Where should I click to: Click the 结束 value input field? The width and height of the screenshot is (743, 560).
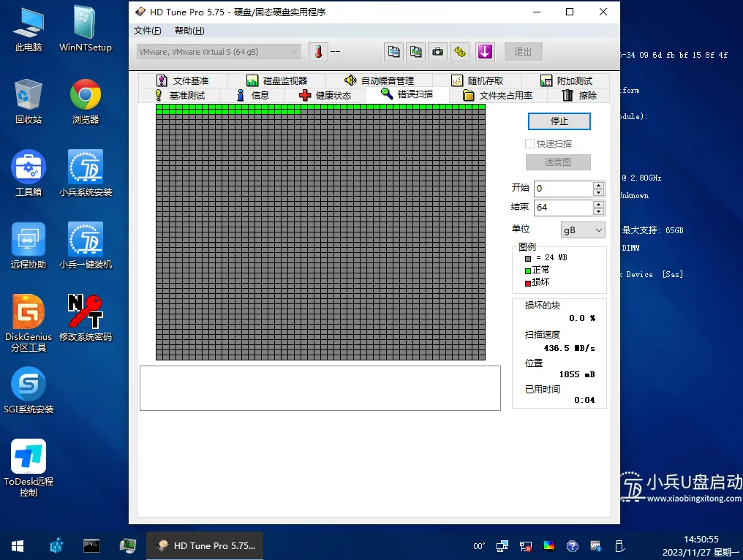[x=563, y=208]
